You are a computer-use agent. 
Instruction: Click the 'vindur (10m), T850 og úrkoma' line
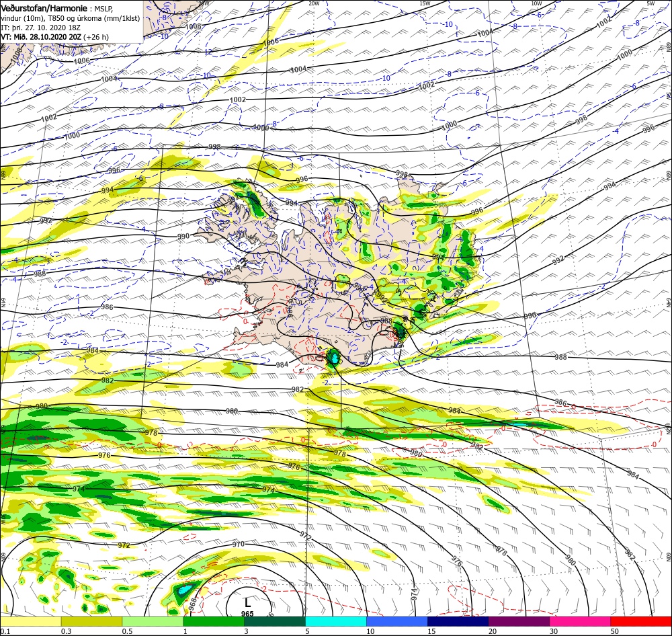click(71, 18)
